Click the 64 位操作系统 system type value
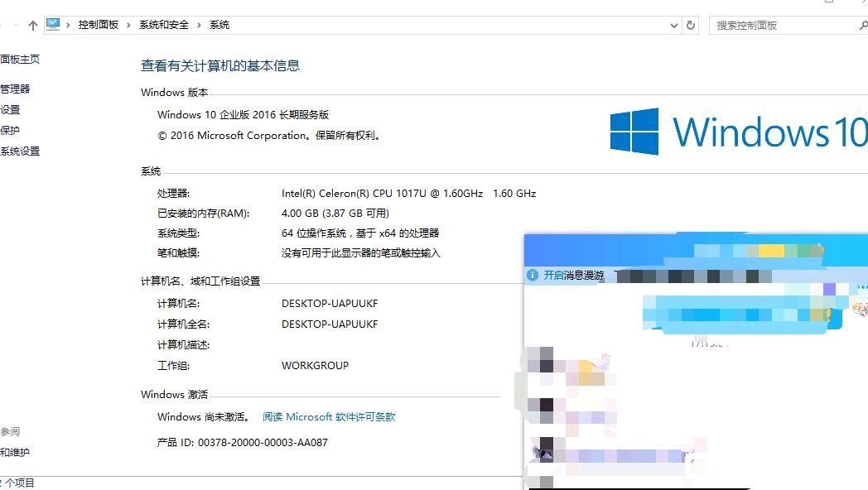 click(359, 233)
